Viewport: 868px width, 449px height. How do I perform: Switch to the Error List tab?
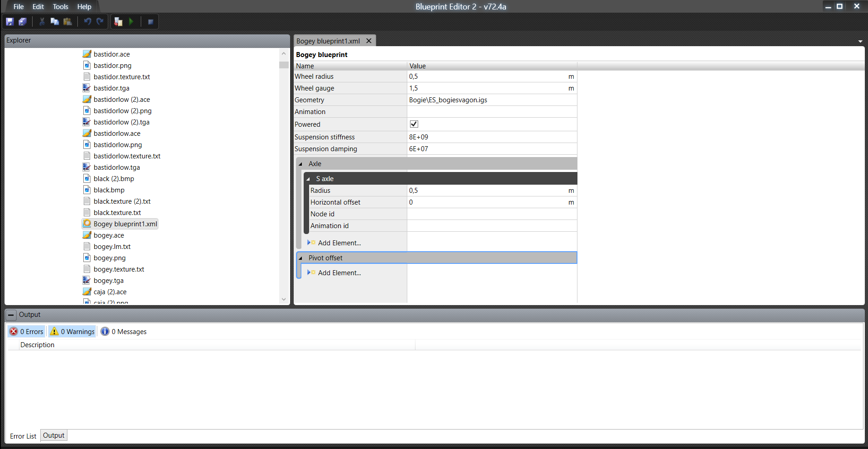pos(23,436)
